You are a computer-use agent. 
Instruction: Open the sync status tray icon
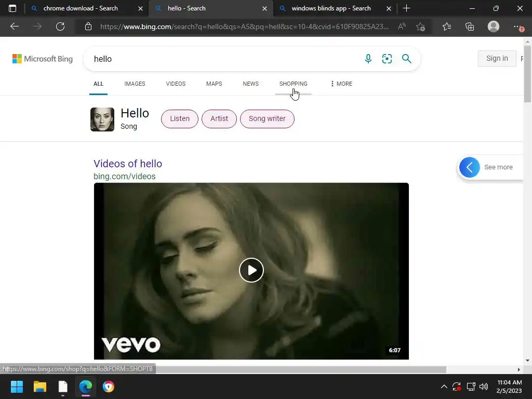click(457, 387)
